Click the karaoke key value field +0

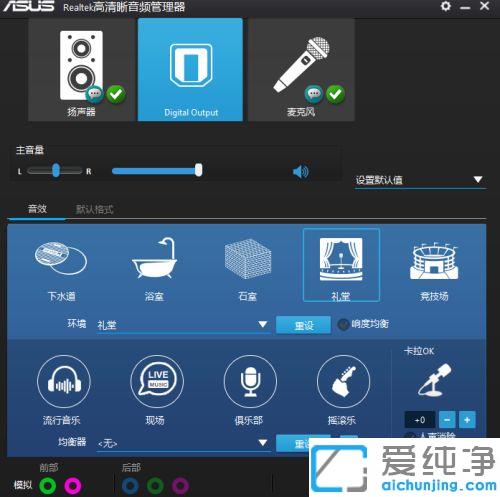pyautogui.click(x=420, y=420)
